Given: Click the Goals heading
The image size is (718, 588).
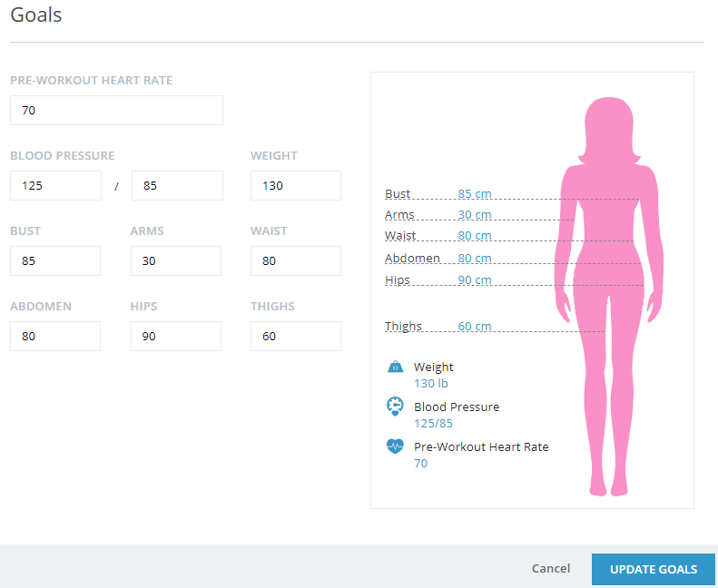Looking at the screenshot, I should [x=35, y=15].
